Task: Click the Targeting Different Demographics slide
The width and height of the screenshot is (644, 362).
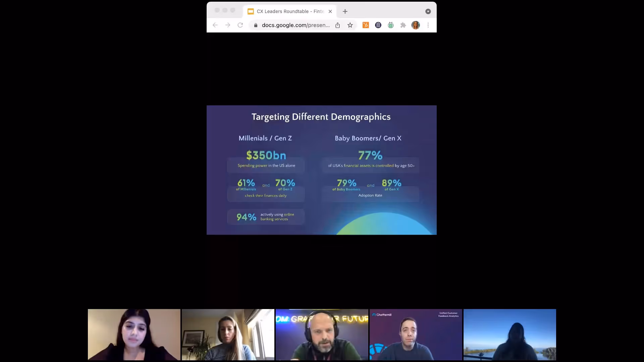Action: 321,170
